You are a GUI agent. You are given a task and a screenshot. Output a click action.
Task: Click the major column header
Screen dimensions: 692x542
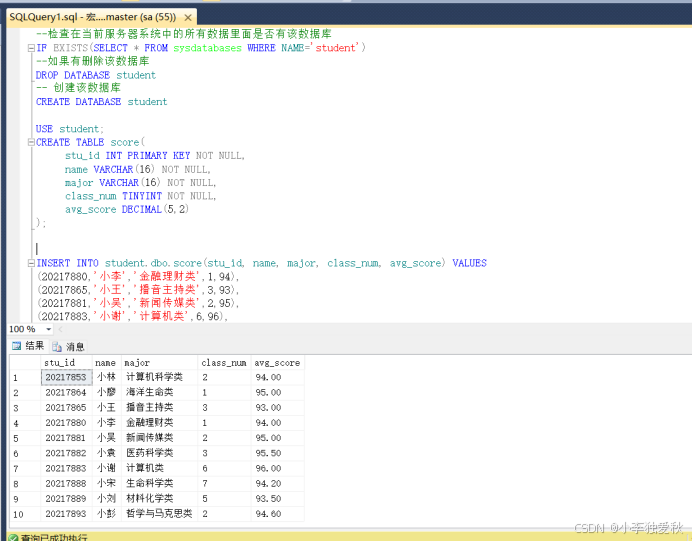159,362
